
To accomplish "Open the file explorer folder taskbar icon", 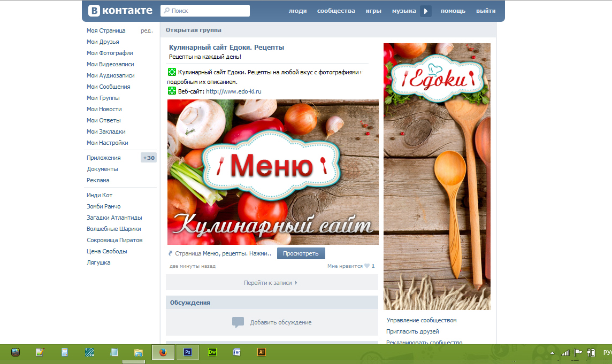I will tap(138, 353).
